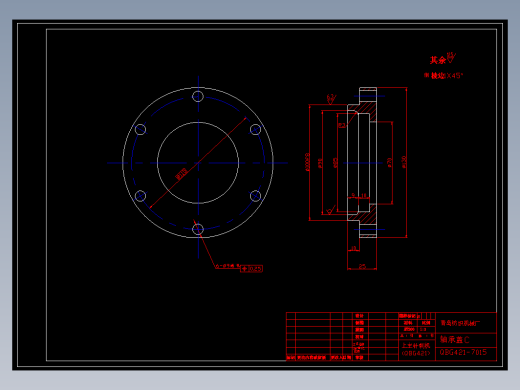Select the bottom bolt hole in front view
The image size is (520, 390).
(x=198, y=229)
